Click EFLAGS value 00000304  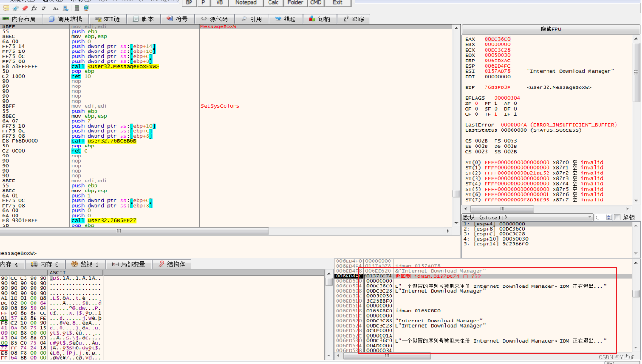pyautogui.click(x=507, y=98)
